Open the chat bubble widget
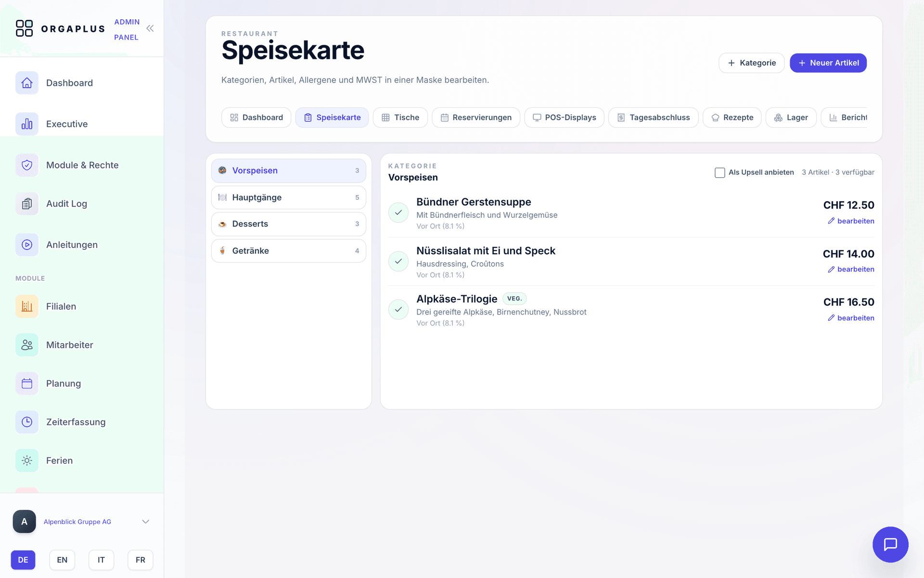 [890, 544]
